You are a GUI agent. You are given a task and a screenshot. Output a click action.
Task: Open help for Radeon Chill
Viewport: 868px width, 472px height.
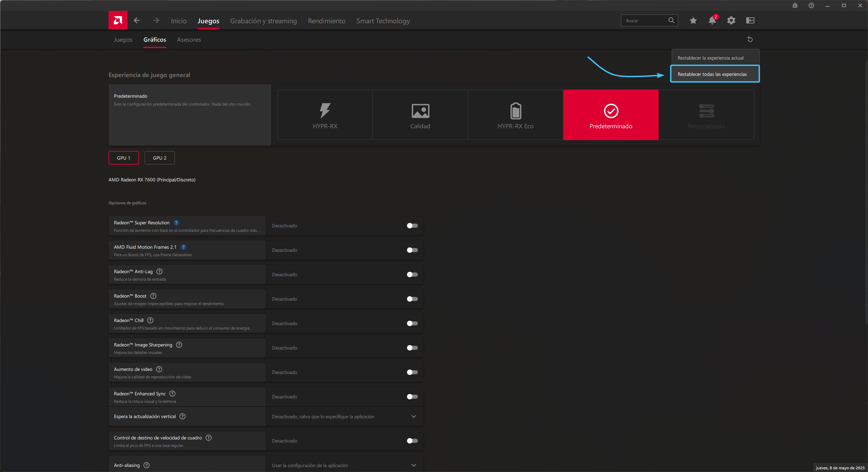150,320
